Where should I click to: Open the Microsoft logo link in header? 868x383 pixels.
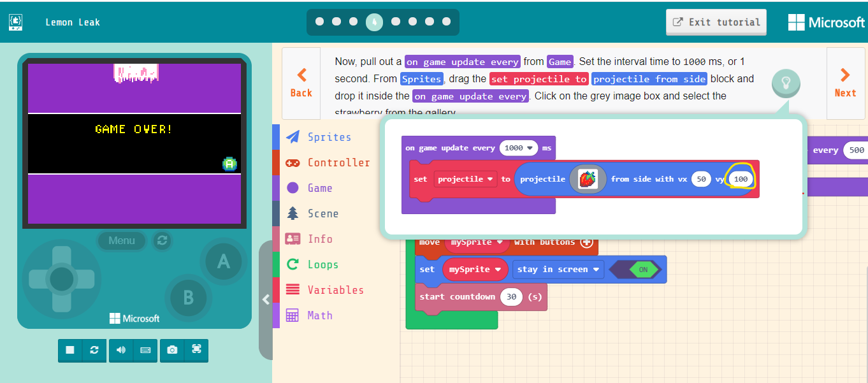(827, 22)
